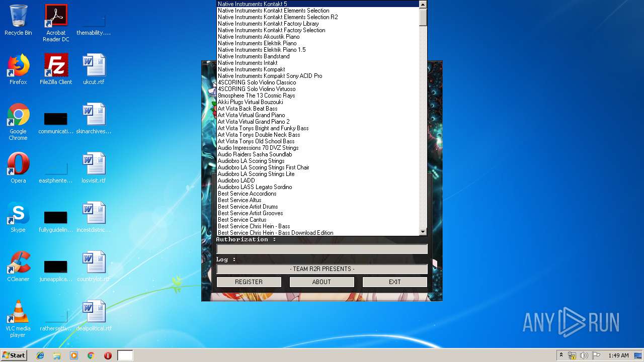Select Native Instruments Kontakt Factory Library

pyautogui.click(x=317, y=24)
